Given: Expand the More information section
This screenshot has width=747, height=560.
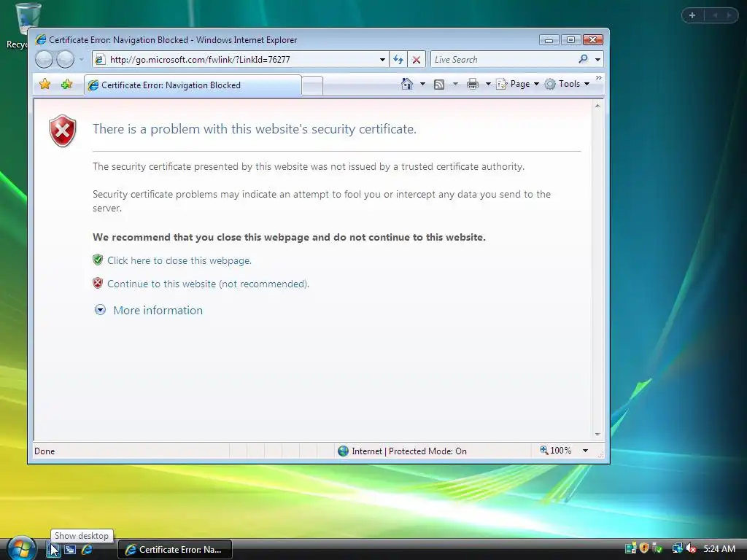Looking at the screenshot, I should (149, 310).
